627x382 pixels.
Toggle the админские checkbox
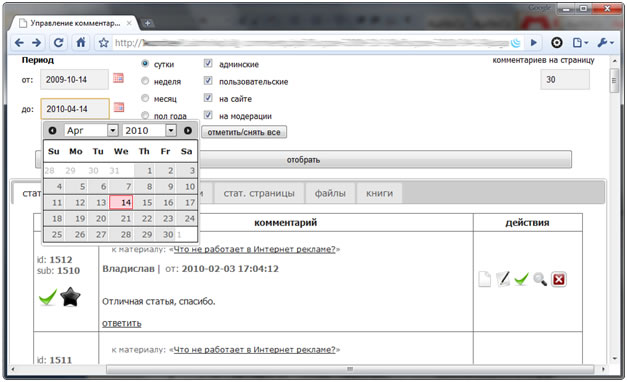click(208, 63)
